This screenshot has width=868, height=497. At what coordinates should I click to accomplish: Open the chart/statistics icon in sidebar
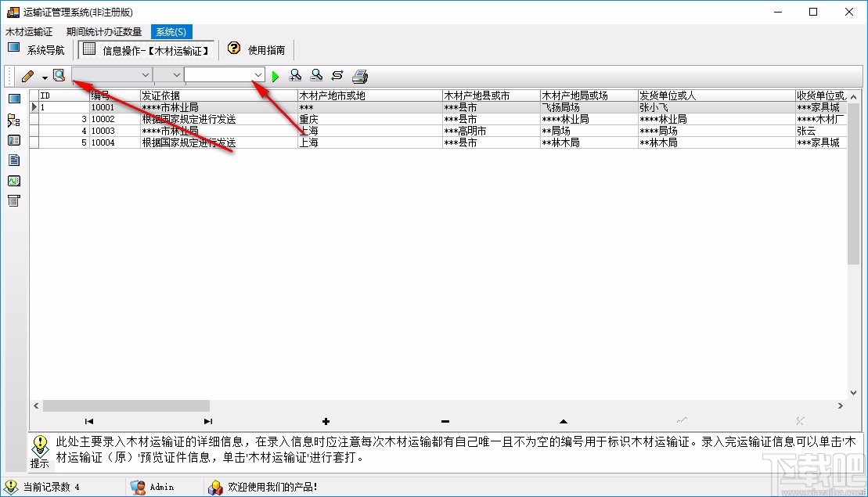[x=14, y=180]
